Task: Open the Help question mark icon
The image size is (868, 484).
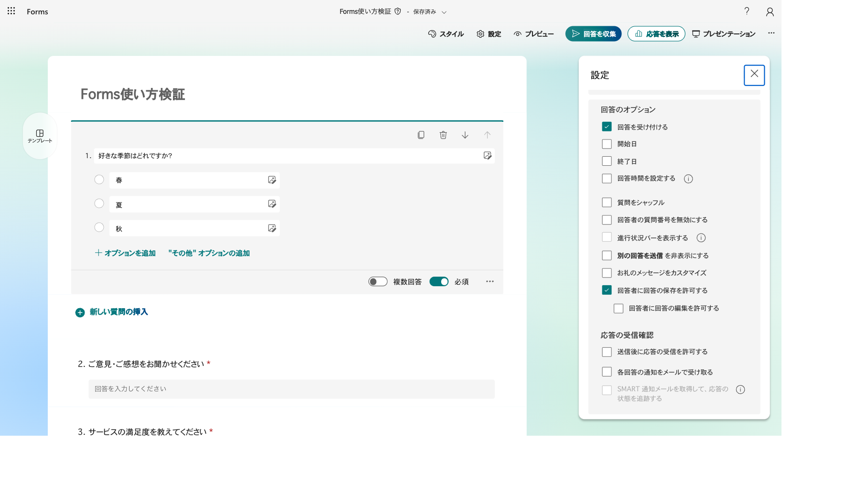Action: [x=747, y=11]
